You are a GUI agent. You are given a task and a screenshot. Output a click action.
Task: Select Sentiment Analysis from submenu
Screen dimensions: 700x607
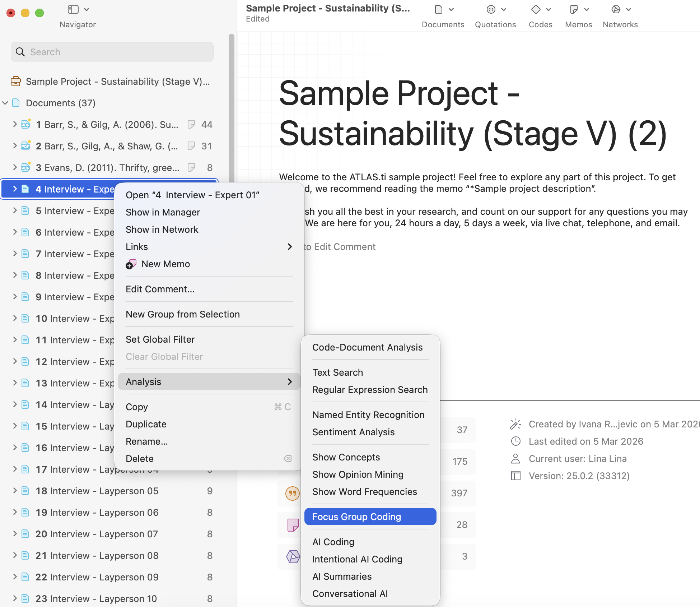point(353,432)
